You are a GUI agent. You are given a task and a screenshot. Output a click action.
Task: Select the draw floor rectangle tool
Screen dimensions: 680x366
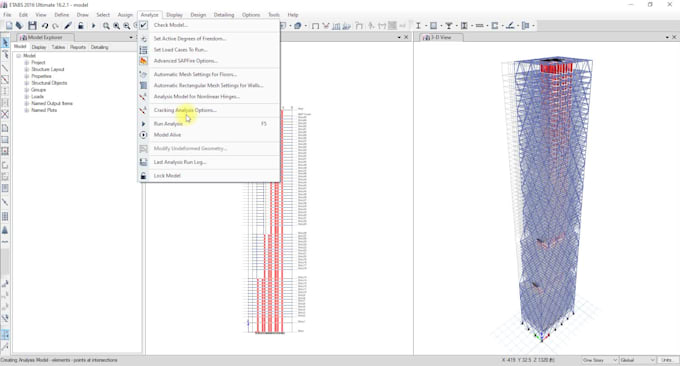[x=5, y=140]
